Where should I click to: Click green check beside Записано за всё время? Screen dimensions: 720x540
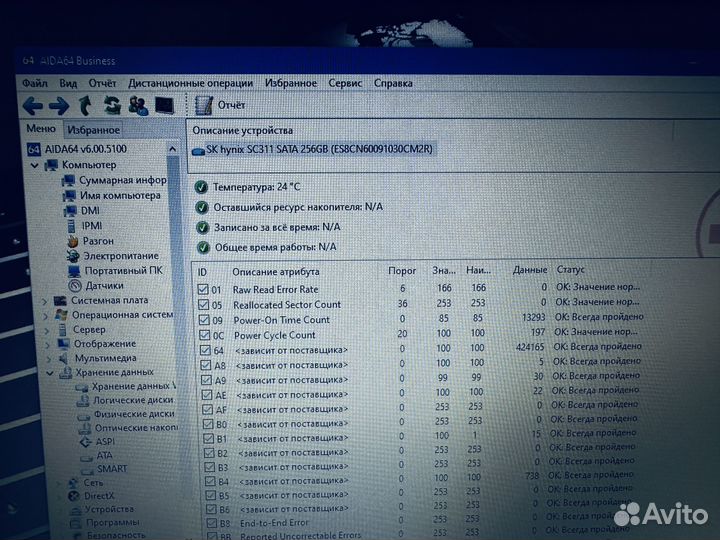pyautogui.click(x=202, y=227)
